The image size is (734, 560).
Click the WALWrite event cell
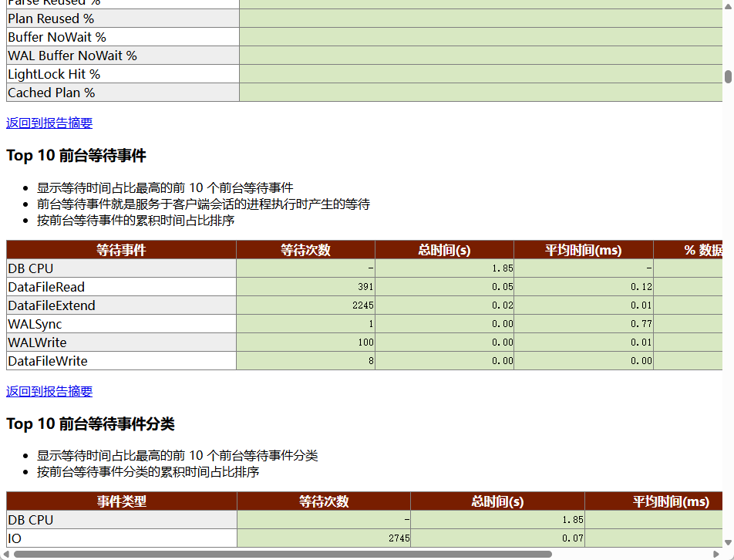pos(121,342)
